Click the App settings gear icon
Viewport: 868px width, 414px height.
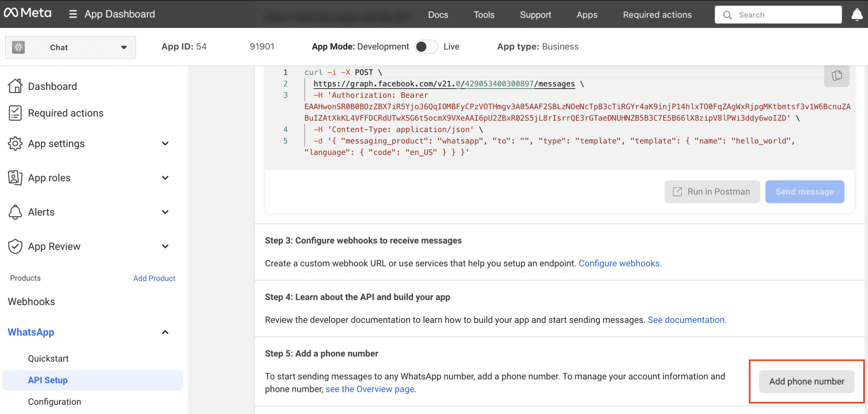(15, 143)
